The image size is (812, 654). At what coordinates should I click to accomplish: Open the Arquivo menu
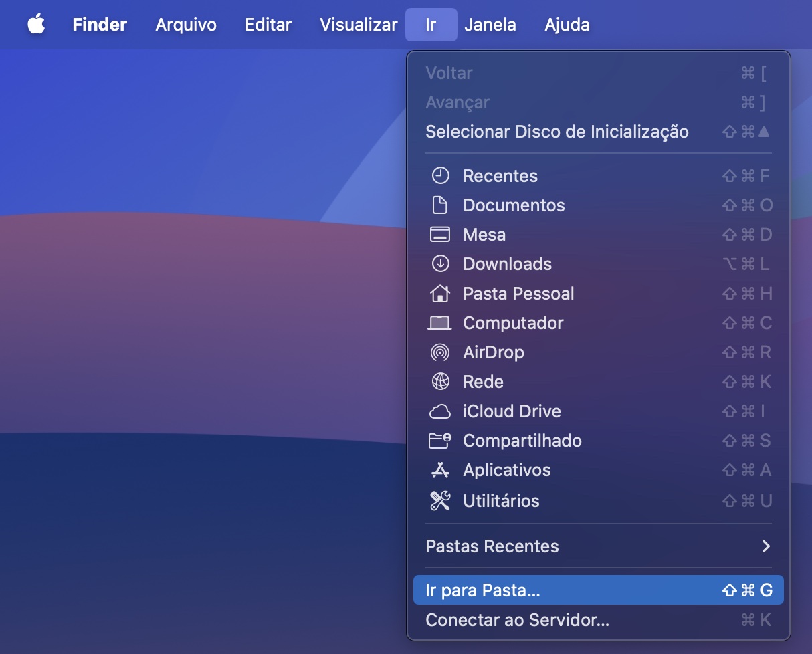click(x=185, y=25)
